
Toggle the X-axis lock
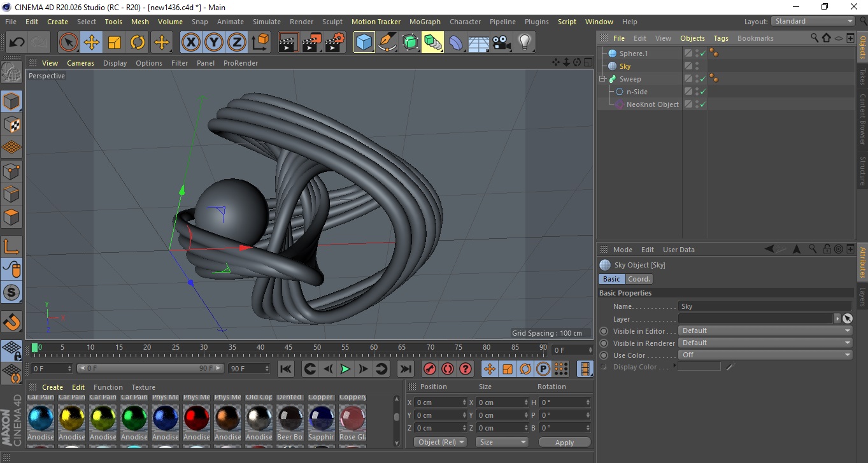(x=190, y=43)
